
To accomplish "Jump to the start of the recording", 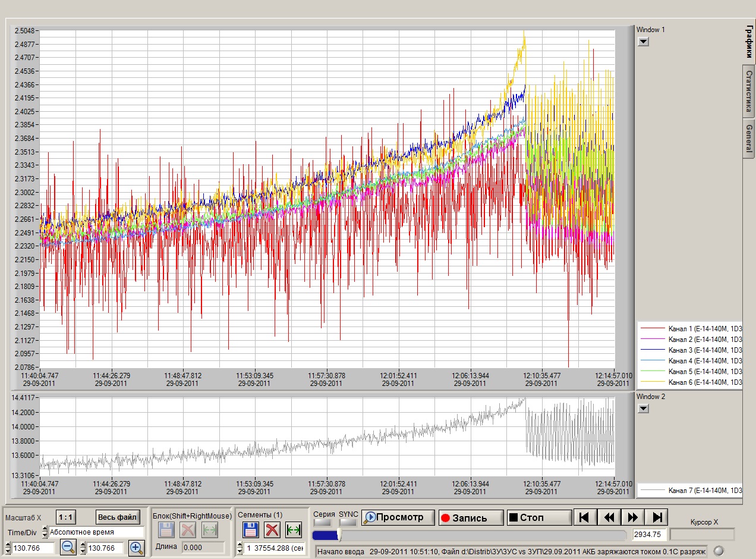I will [584, 517].
